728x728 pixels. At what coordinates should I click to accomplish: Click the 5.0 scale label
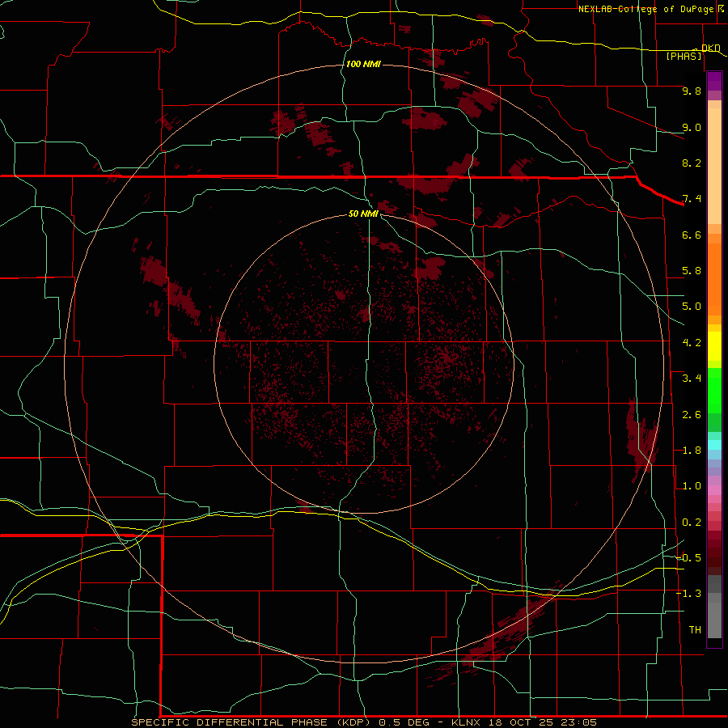(x=692, y=307)
